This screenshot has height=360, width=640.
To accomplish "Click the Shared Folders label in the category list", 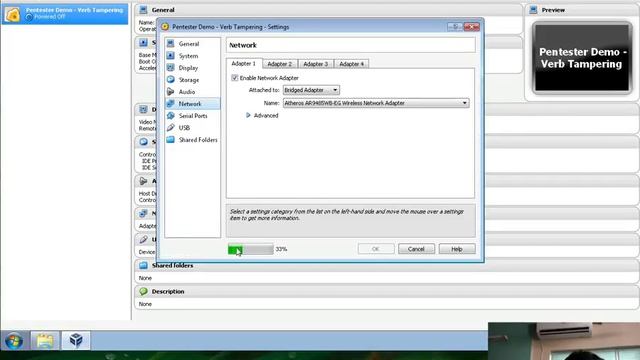I will [x=198, y=140].
